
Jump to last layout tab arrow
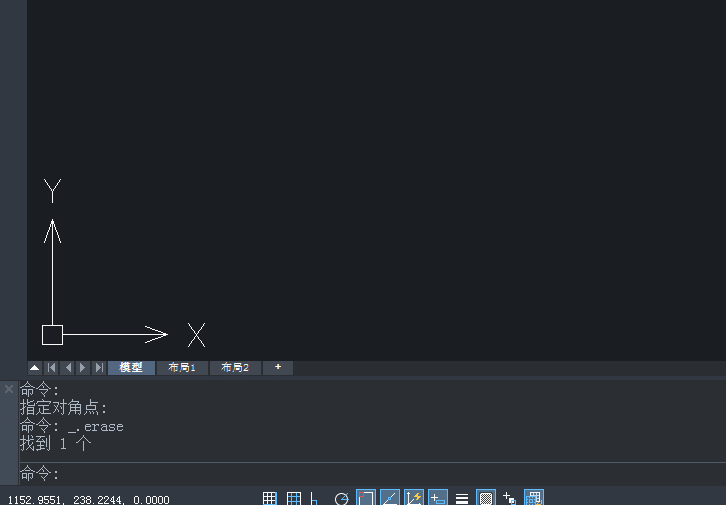99,368
